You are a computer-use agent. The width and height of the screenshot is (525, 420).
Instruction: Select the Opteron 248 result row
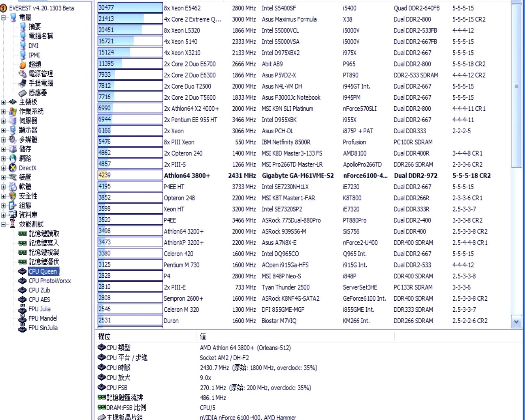pos(304,197)
